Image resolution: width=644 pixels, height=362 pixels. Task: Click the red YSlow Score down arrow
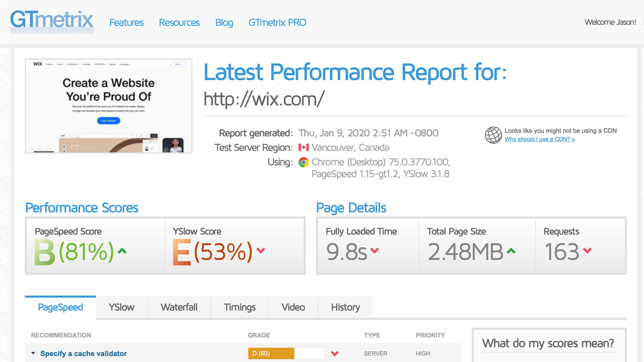(x=261, y=250)
